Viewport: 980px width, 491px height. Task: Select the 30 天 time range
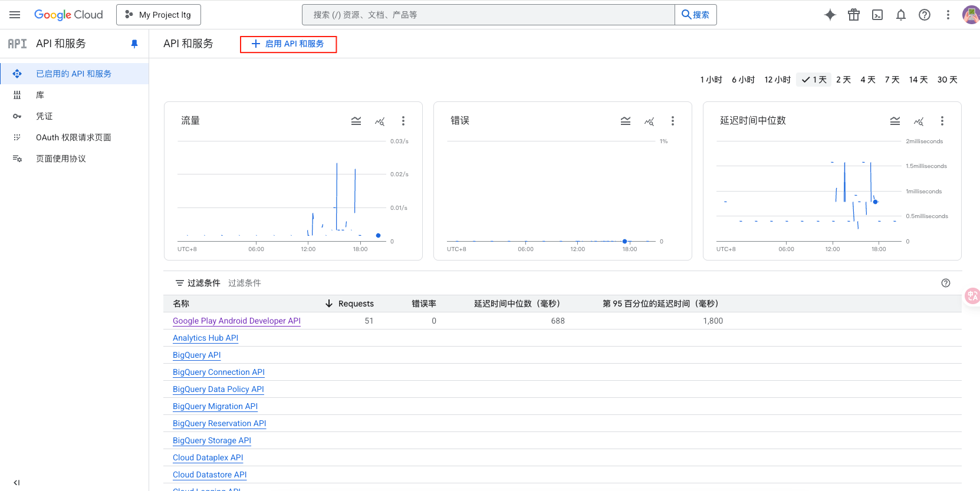tap(947, 80)
